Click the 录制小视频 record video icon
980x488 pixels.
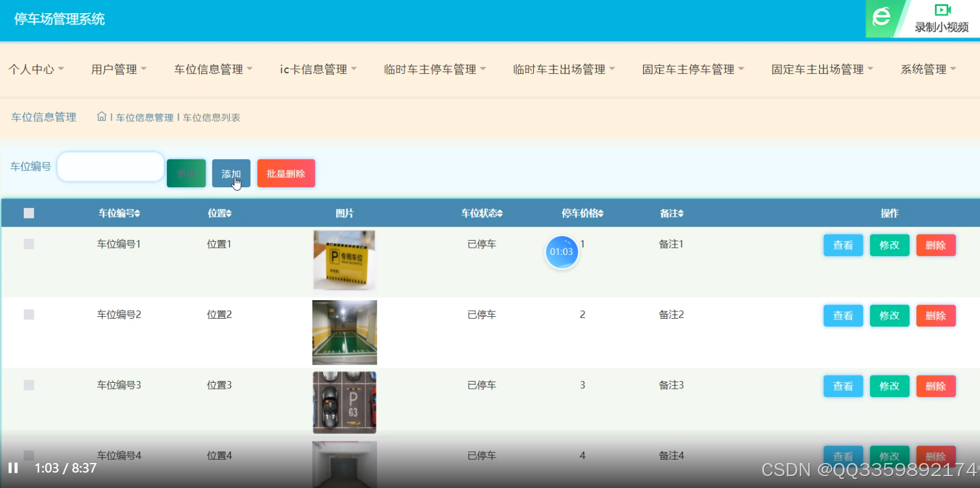[x=943, y=10]
